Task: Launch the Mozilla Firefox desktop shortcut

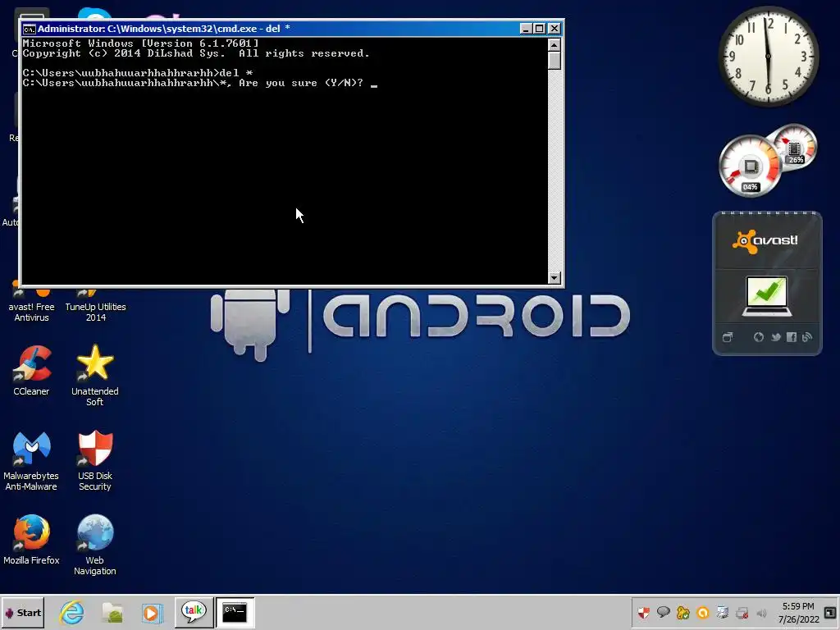Action: point(31,540)
